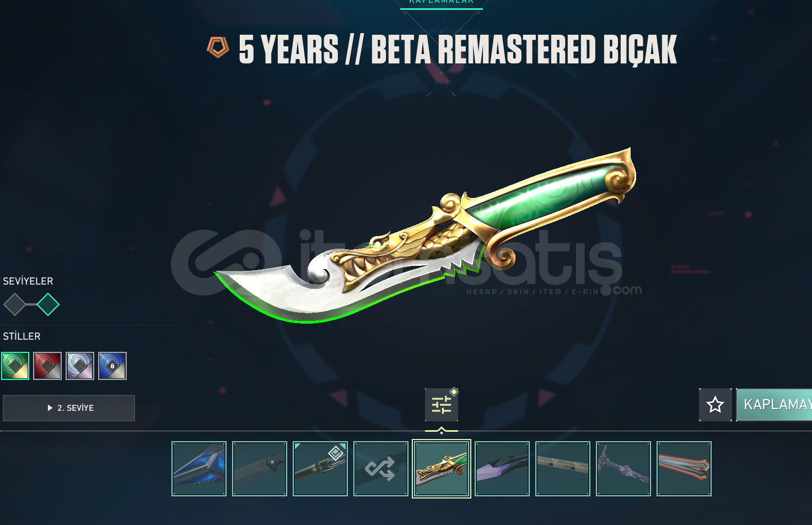The width and height of the screenshot is (812, 525).
Task: Click the KAPLAMAYI equip button
Action: click(x=774, y=405)
